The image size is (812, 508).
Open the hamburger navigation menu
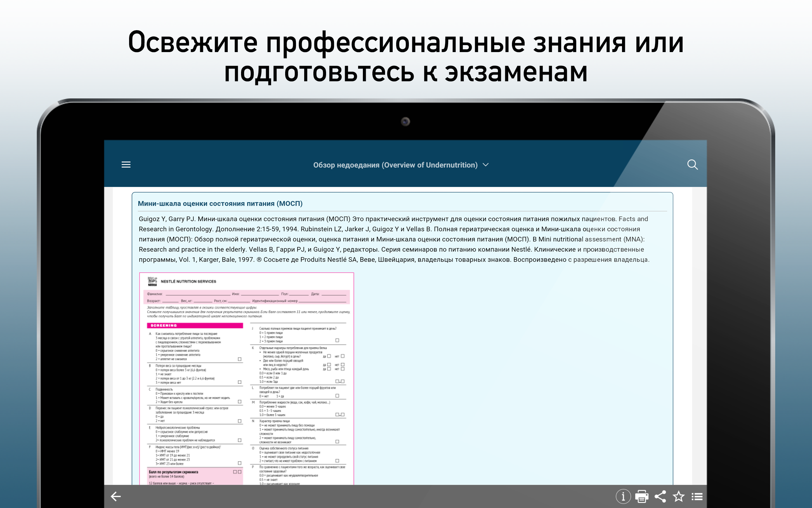pos(126,165)
